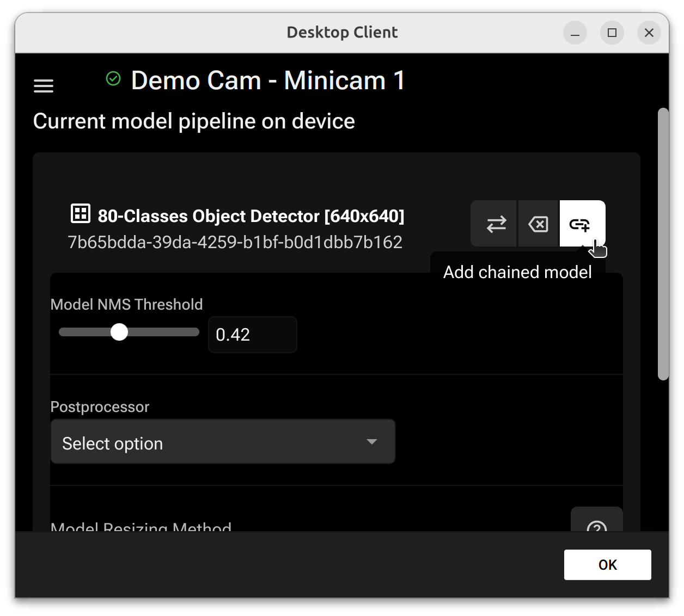Click the Postprocessor dropdown arrow
The width and height of the screenshot is (684, 616).
(x=372, y=442)
